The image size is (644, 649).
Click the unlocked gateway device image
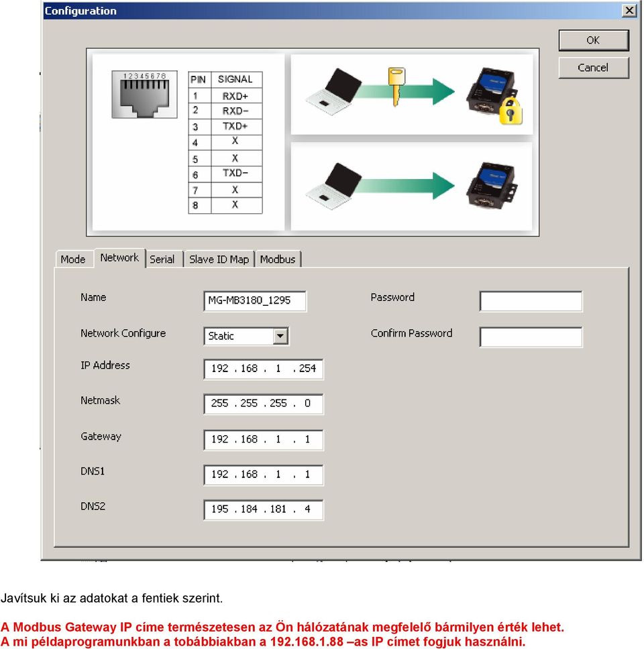pyautogui.click(x=492, y=185)
